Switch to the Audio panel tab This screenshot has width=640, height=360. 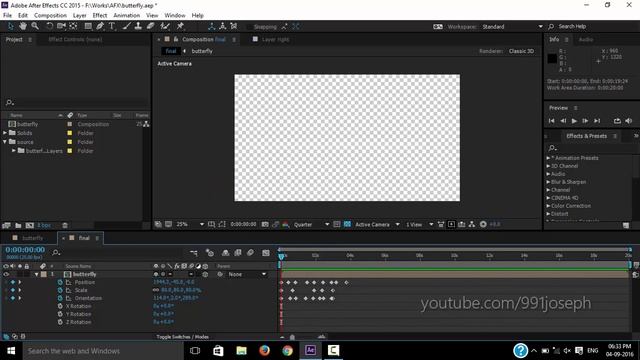[586, 40]
